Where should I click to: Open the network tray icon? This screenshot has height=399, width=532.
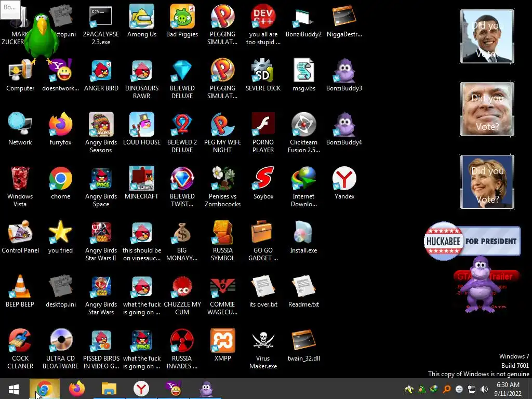tap(472, 389)
